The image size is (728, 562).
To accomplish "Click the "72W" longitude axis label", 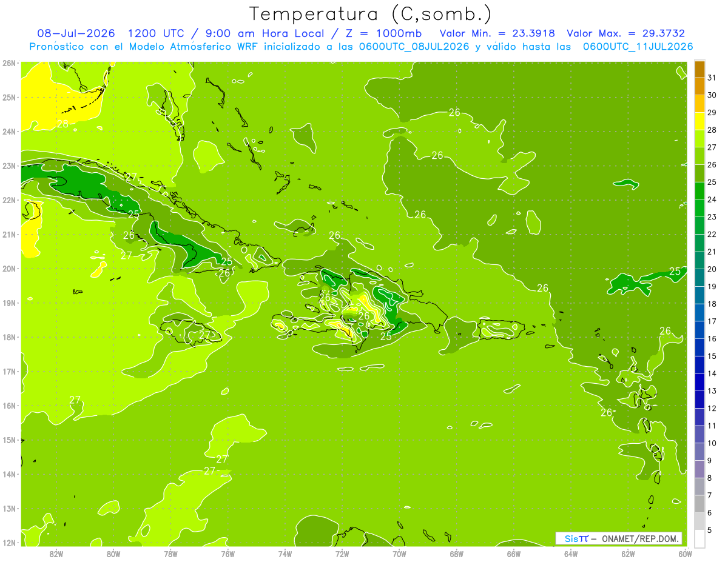I will 342,553.
